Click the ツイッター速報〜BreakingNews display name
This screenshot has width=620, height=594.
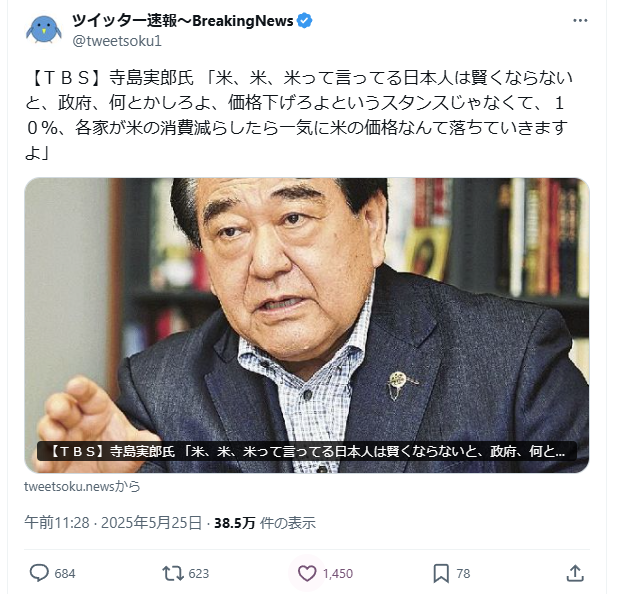(183, 21)
